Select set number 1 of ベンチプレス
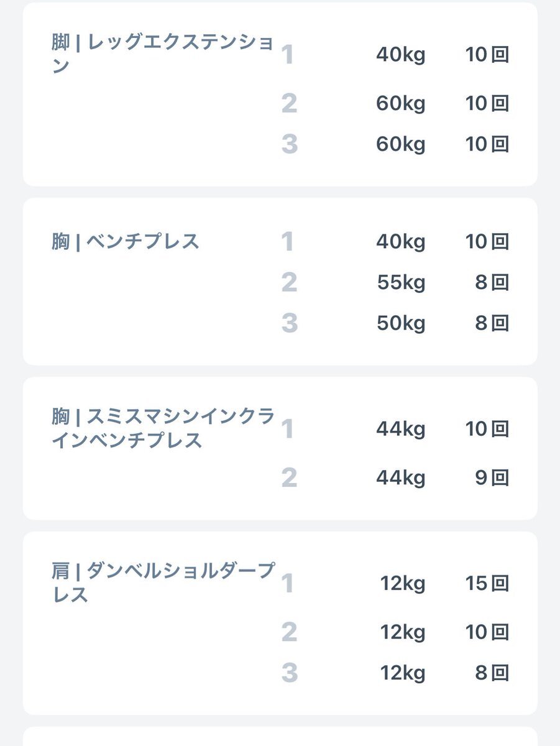Image resolution: width=560 pixels, height=746 pixels. 287,241
